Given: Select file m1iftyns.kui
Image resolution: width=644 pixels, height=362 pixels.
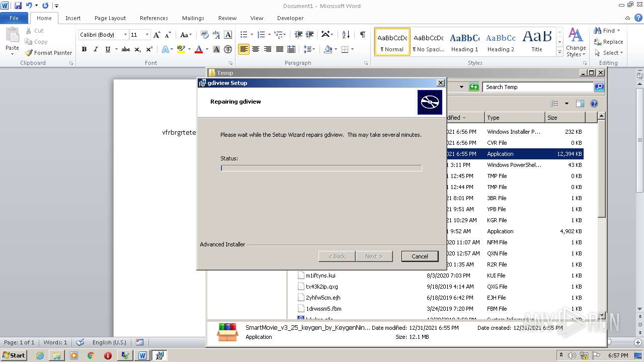Looking at the screenshot, I should (320, 276).
